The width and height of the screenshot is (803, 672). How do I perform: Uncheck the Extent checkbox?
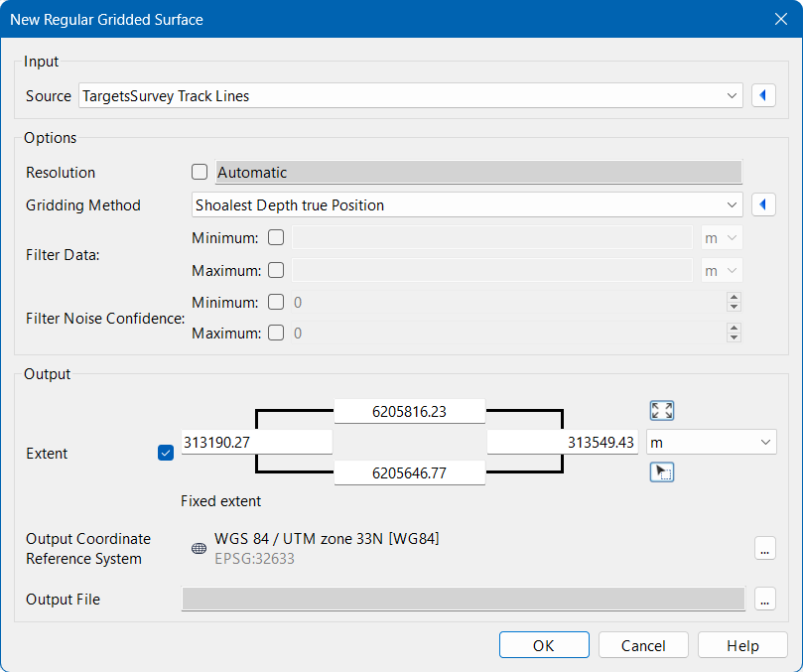[166, 453]
